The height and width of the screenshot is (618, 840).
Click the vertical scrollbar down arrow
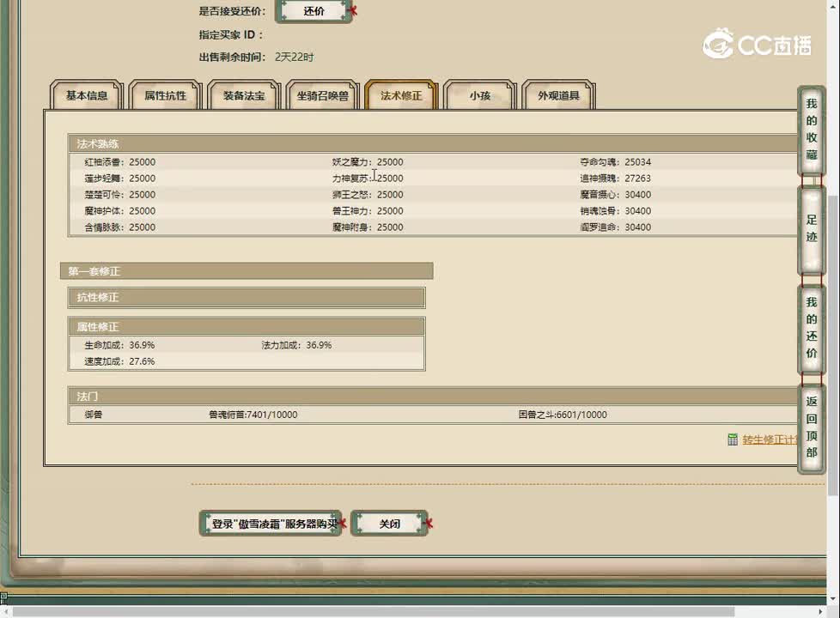click(833, 597)
